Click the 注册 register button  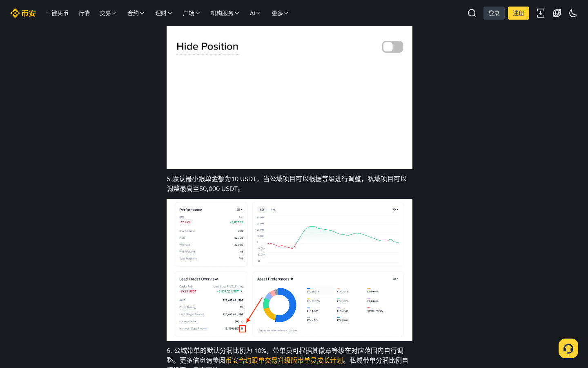coord(519,13)
